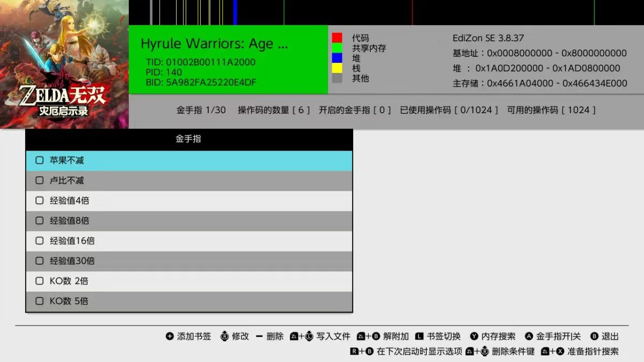Click the 金手指开关 label
The image size is (644, 362).
(x=558, y=336)
